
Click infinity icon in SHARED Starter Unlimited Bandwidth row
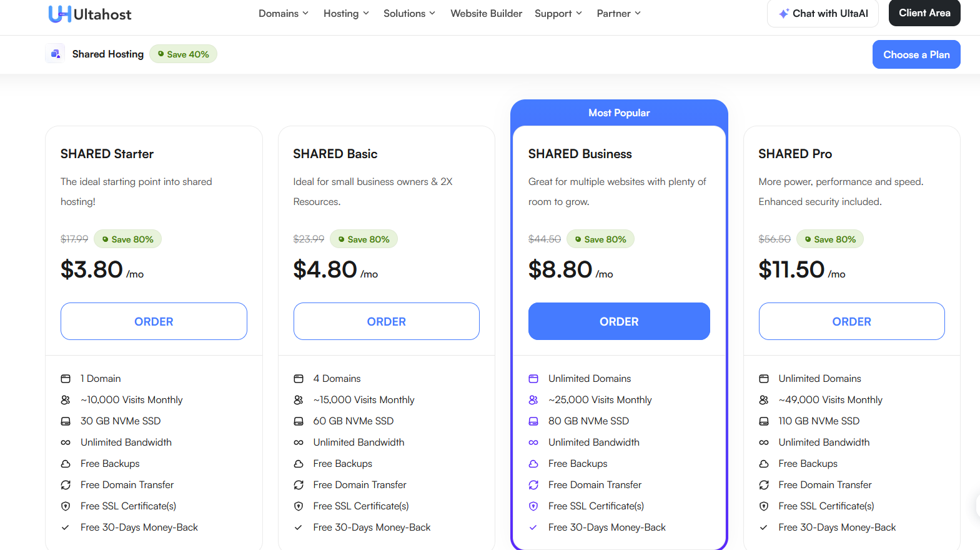tap(66, 442)
